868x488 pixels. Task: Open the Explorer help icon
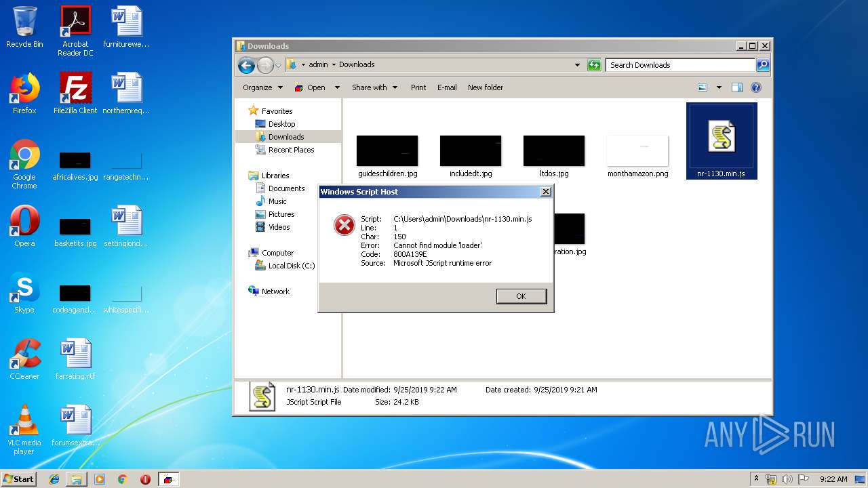click(756, 87)
